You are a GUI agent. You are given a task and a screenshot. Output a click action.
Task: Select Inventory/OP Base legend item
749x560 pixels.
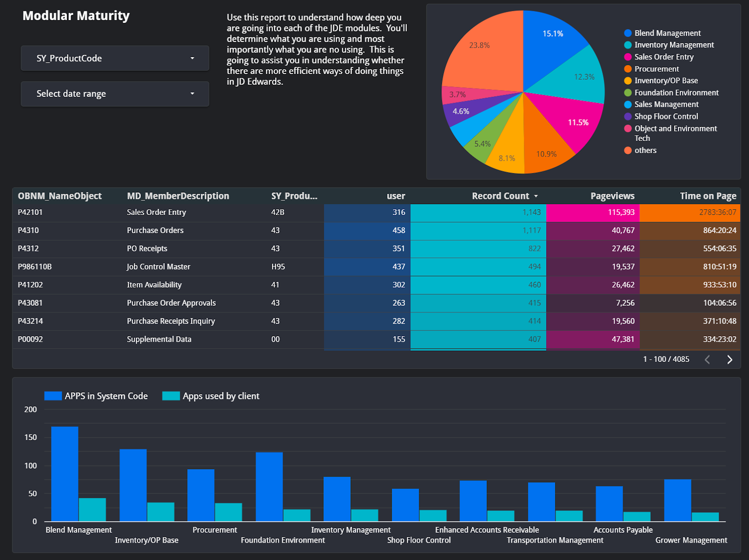coord(661,81)
